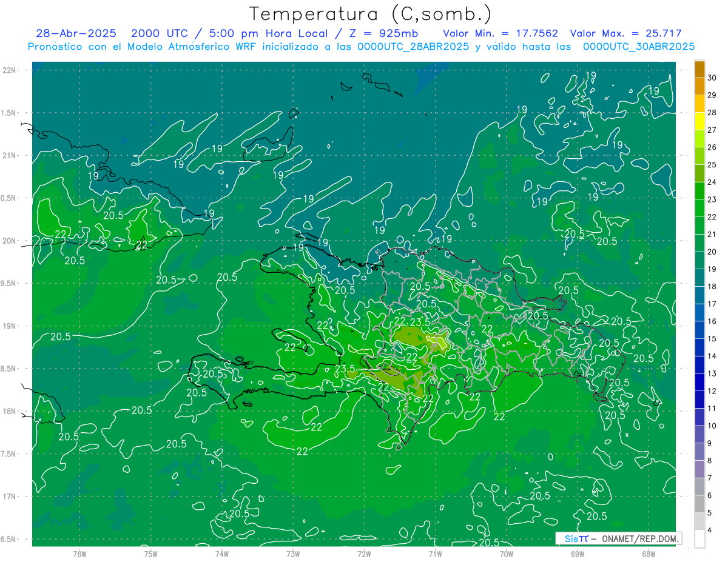
Task: Click color scale value 24
Action: pos(712,182)
